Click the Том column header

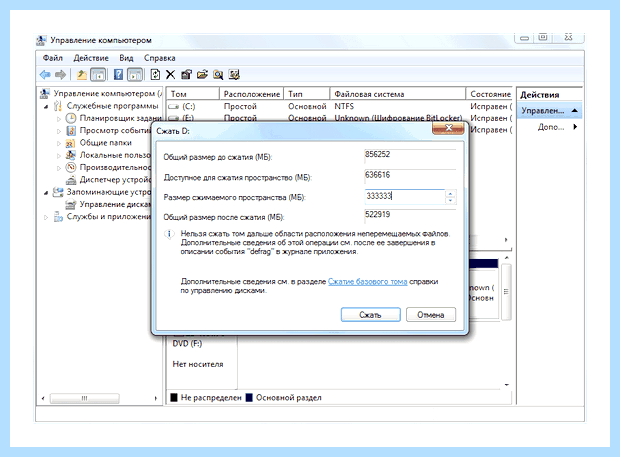pyautogui.click(x=193, y=94)
